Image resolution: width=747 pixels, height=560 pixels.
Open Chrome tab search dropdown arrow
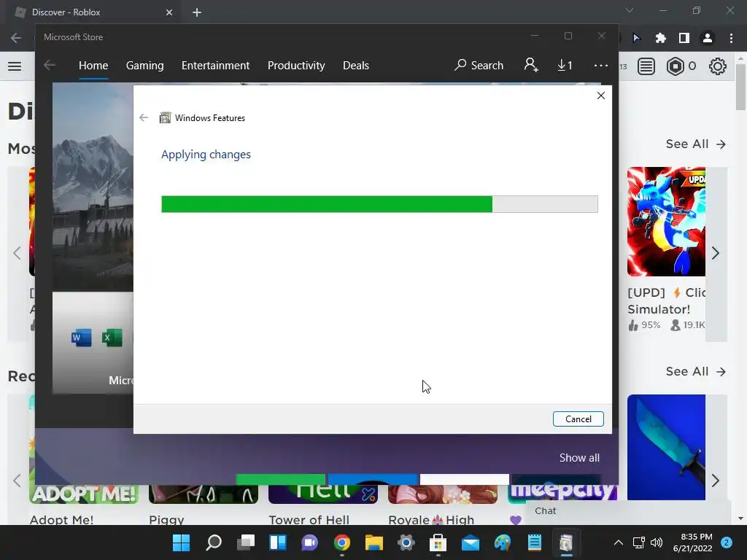click(630, 10)
